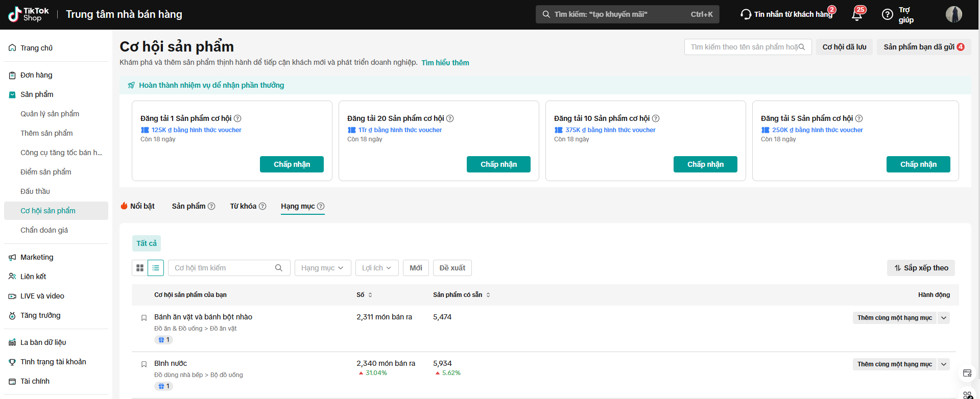Click help icon next to Đăng tải 1 Sản phẩm
Viewport: 980px width, 399px height.
(237, 118)
